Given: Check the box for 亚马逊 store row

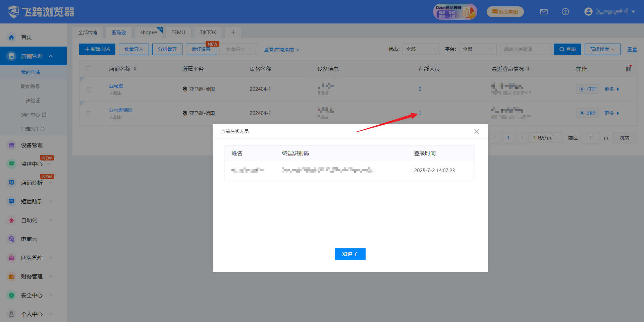Looking at the screenshot, I should (89, 89).
